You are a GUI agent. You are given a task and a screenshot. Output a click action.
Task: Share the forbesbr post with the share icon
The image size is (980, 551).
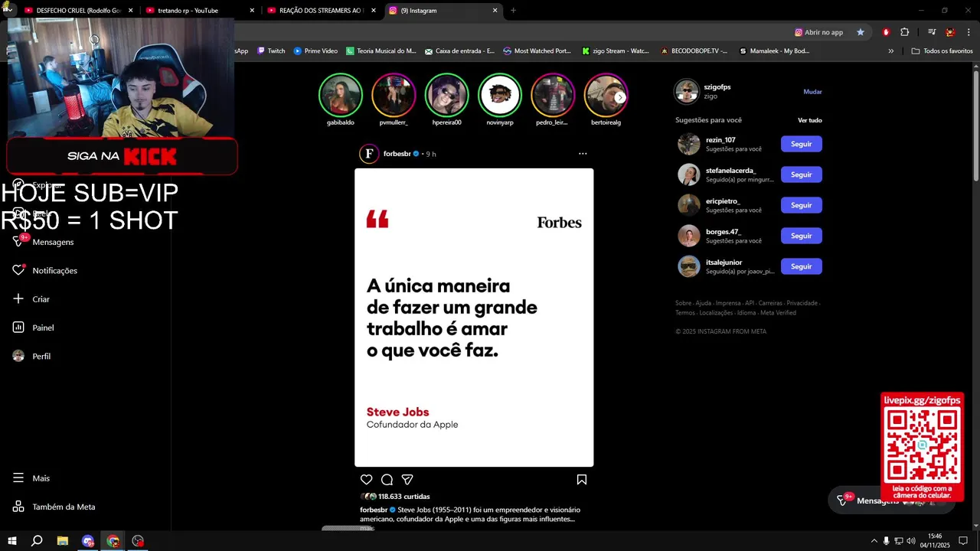[x=407, y=480]
